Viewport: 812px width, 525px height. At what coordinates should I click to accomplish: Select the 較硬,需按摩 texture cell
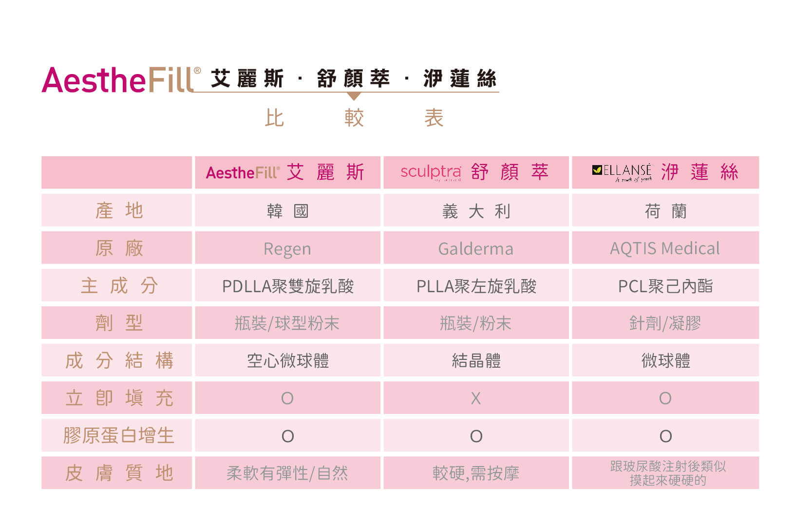476,473
